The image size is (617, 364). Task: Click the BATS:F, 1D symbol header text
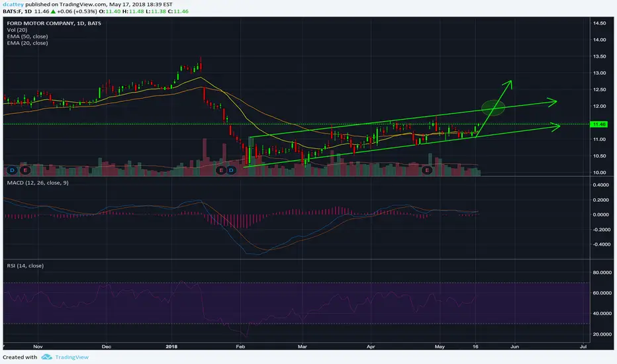coord(17,11)
